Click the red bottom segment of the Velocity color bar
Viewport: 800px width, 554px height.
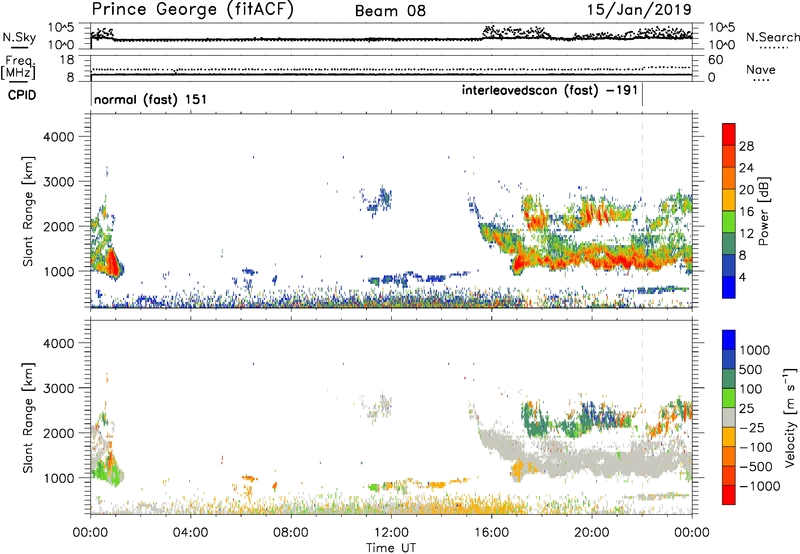tap(729, 495)
